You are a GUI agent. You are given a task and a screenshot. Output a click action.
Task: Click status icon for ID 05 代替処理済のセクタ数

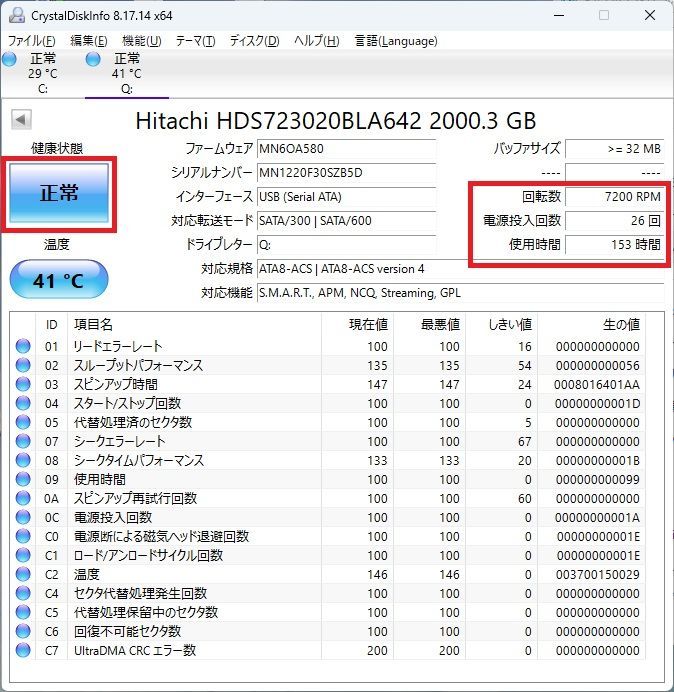(23, 422)
